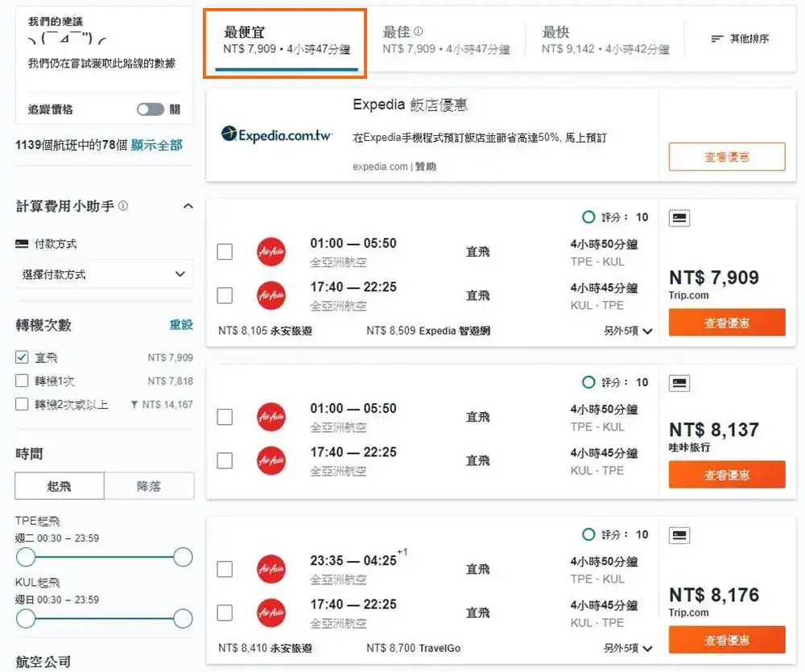Expand 另外5項 in NT$ 7,909 result
The image size is (805, 672).
point(628,331)
